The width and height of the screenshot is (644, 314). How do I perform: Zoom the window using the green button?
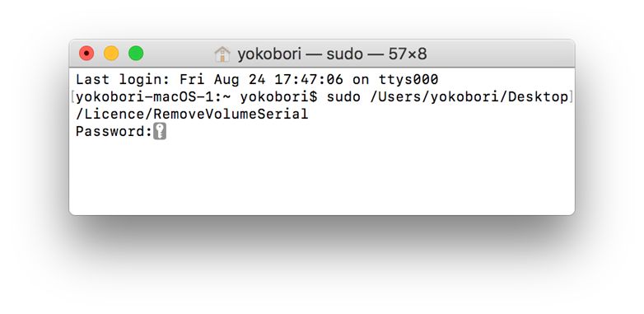[x=136, y=54]
